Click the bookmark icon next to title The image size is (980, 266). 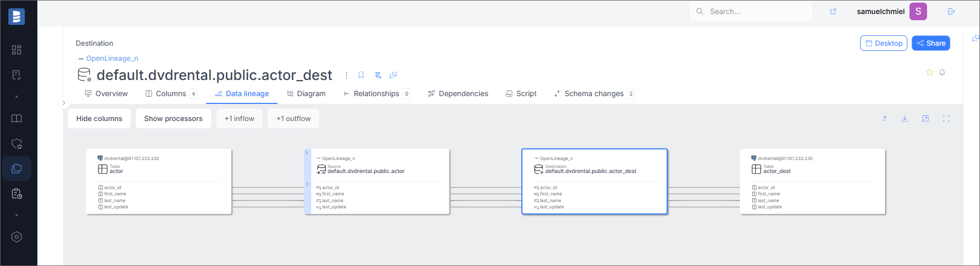361,75
